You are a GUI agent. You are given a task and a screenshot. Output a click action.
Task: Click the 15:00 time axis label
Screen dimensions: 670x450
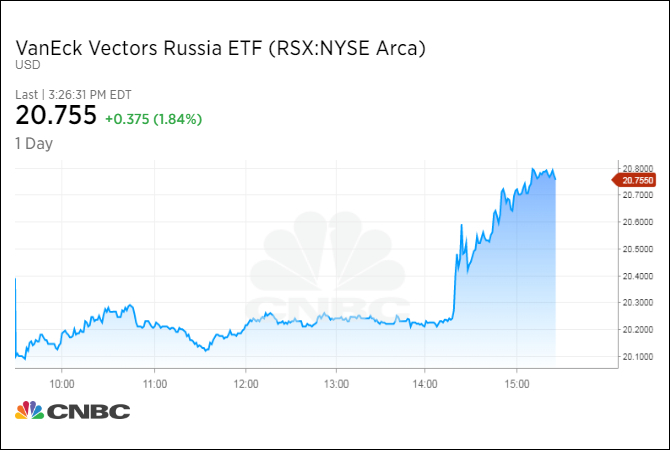point(517,382)
